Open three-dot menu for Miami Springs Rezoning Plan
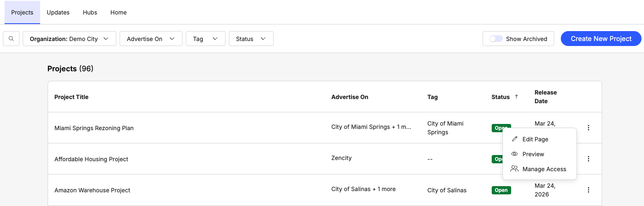644x206 pixels. coord(588,128)
